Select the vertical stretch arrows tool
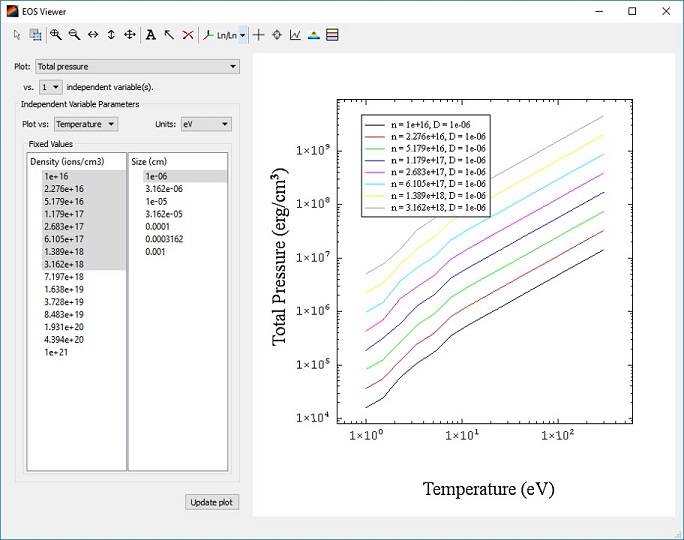The image size is (684, 540). (111, 35)
